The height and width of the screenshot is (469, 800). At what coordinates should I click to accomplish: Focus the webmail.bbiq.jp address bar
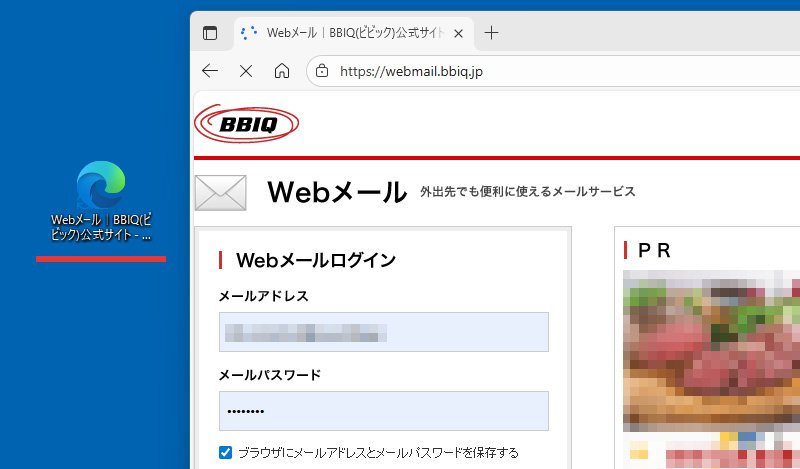click(500, 71)
